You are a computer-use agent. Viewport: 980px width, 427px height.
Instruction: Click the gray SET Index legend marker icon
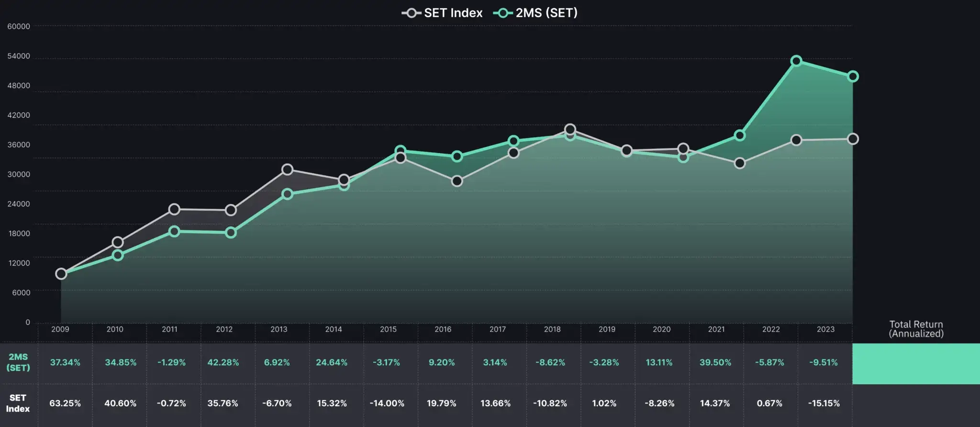coord(411,13)
